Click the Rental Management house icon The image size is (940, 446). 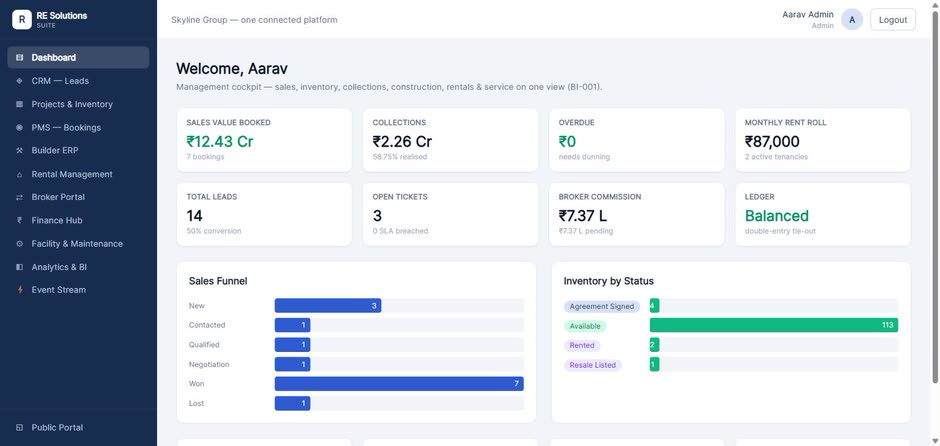click(19, 174)
